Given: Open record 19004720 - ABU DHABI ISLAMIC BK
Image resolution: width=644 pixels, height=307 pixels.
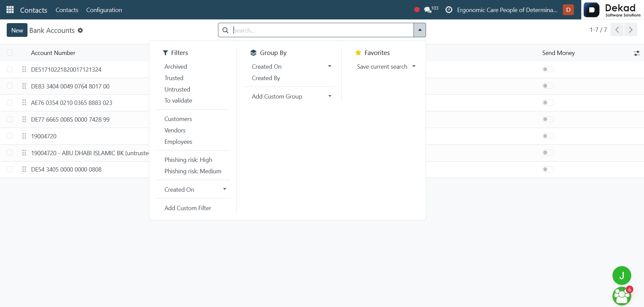Looking at the screenshot, I should [90, 153].
